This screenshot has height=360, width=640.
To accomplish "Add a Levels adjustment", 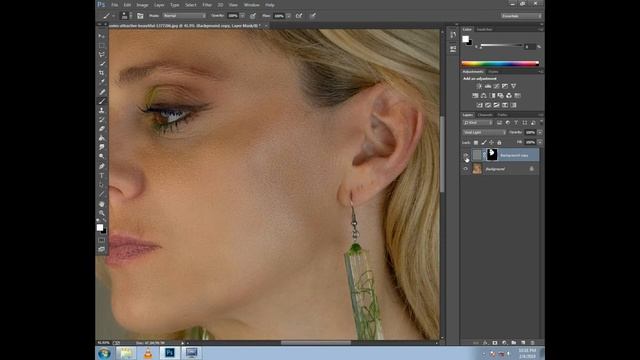I will tap(488, 86).
